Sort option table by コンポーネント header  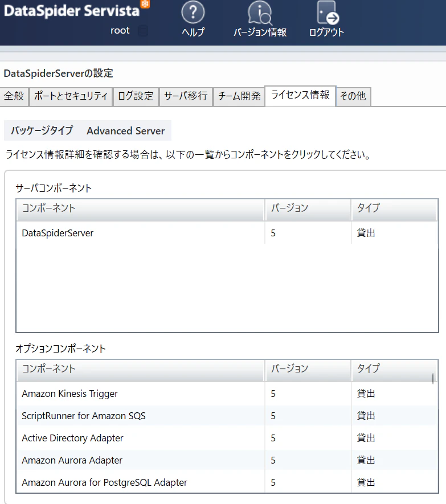coord(141,371)
